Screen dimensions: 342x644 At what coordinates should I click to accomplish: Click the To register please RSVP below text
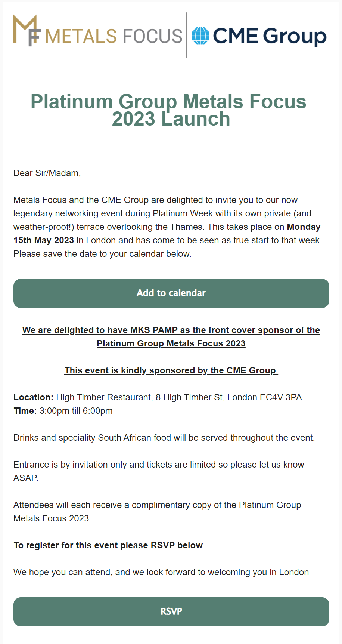click(x=108, y=545)
